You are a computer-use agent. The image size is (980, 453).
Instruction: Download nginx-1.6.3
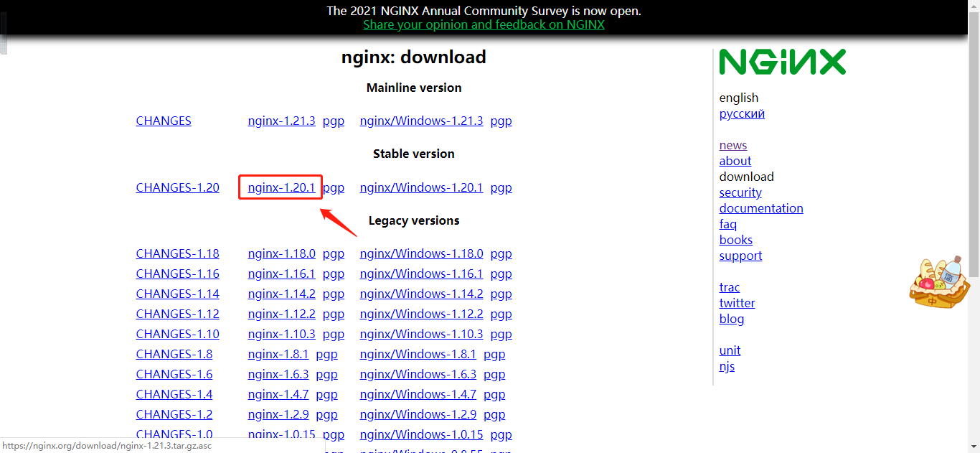pos(278,374)
